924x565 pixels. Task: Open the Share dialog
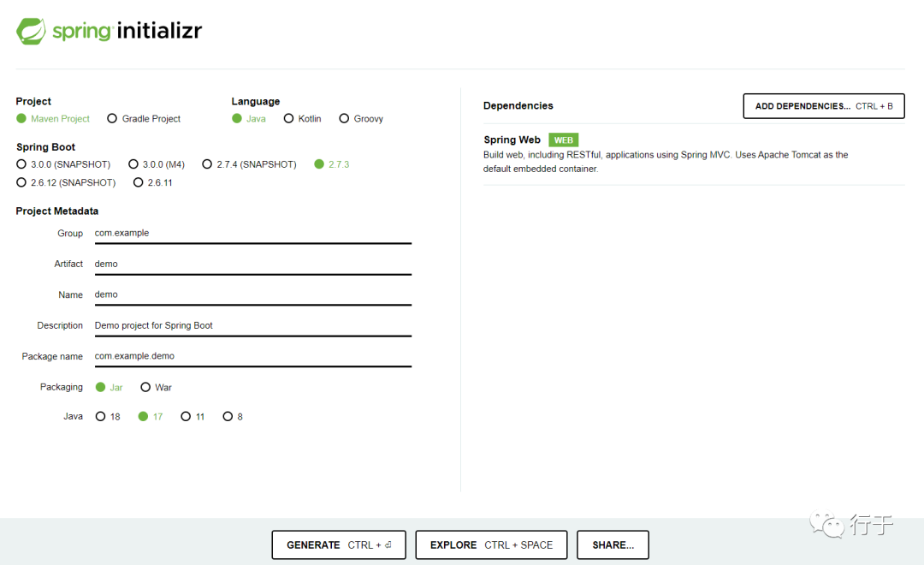coord(613,545)
